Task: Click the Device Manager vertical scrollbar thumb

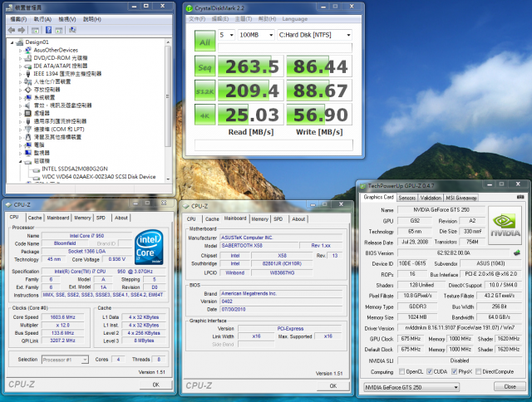Action: click(168, 96)
